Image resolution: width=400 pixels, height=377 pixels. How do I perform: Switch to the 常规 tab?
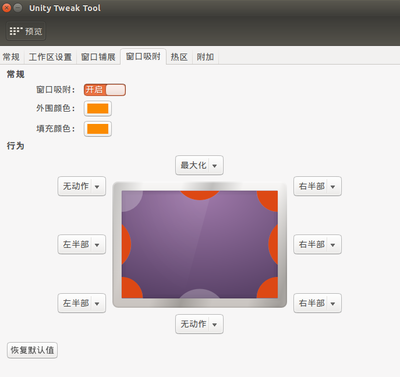point(11,57)
